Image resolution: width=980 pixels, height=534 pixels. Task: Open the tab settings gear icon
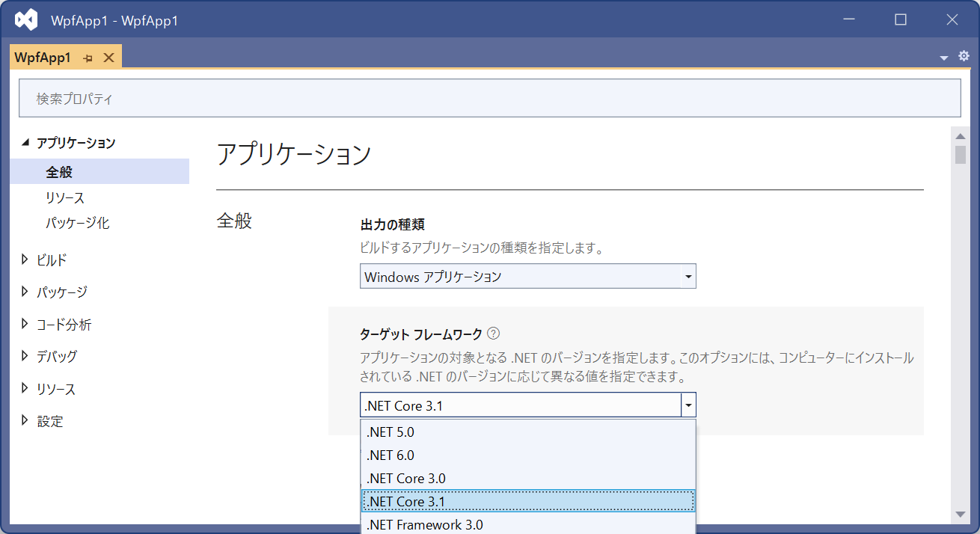click(x=964, y=56)
